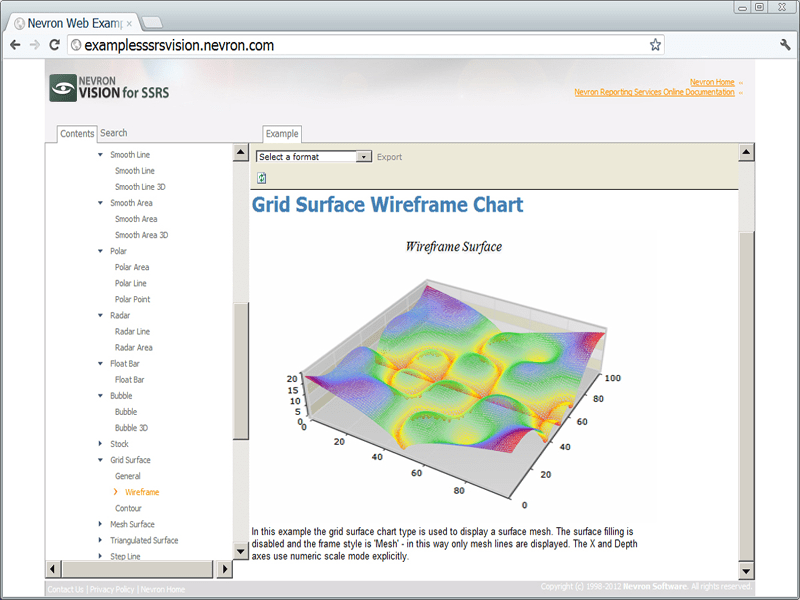Click the refresh report icon under format dropdown
800x600 pixels.
click(262, 178)
